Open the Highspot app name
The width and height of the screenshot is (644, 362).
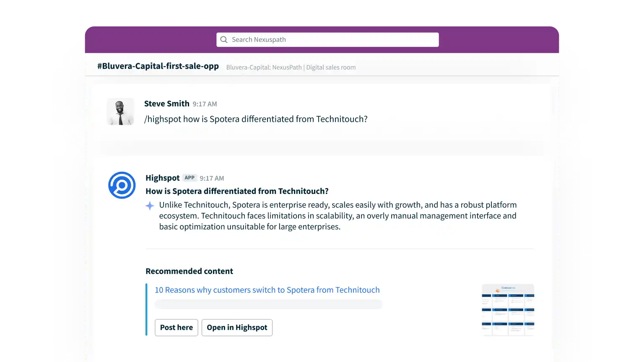click(x=162, y=178)
